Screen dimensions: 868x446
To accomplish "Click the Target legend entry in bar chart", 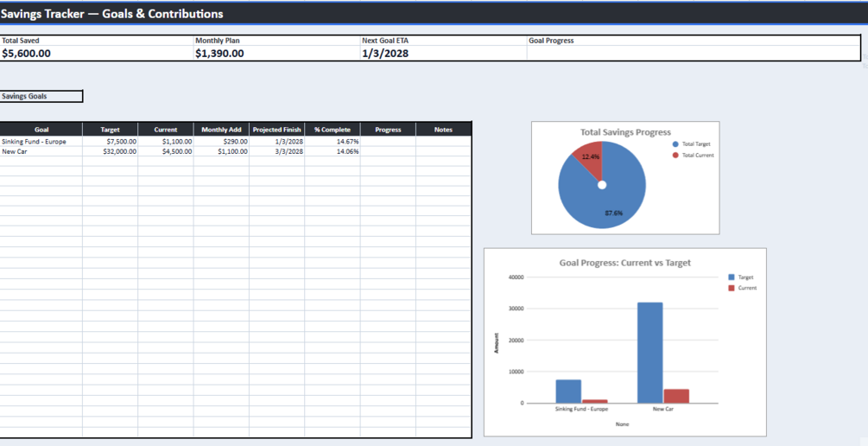I will click(x=741, y=277).
